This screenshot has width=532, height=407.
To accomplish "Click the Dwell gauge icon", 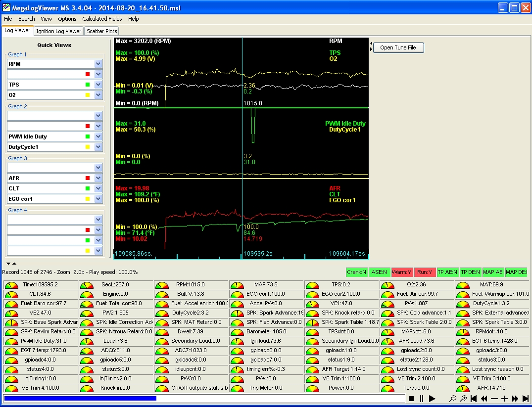I will 162,332.
